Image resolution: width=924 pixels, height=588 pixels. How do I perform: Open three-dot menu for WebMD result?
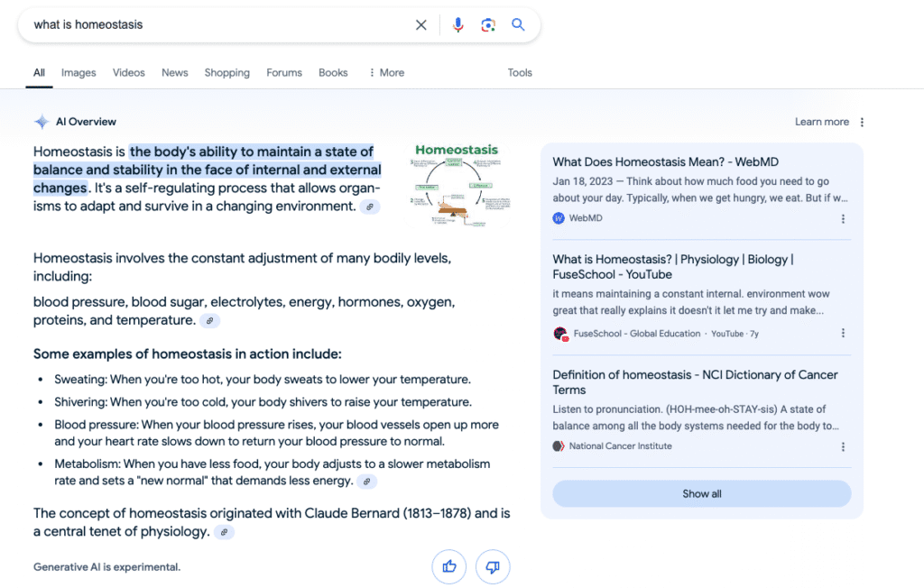[843, 219]
